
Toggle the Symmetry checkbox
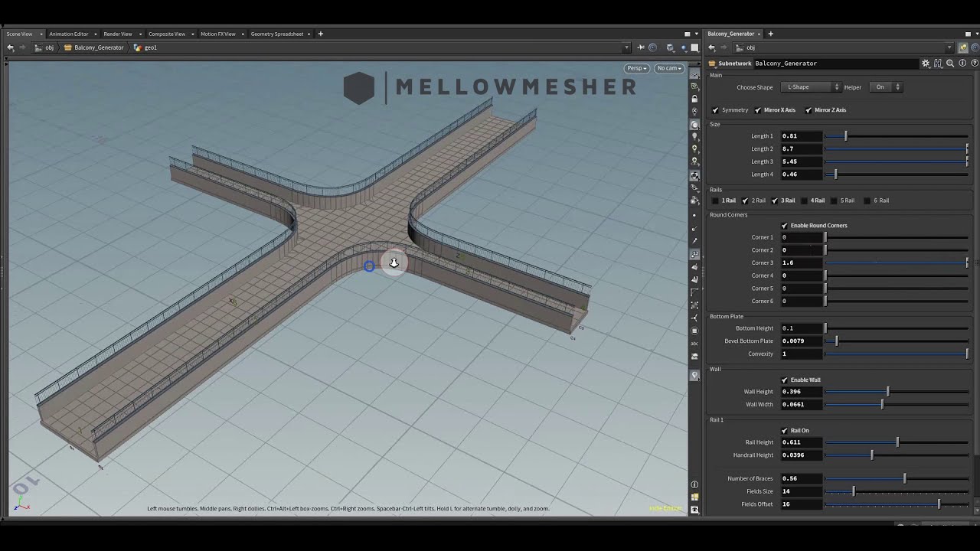coord(716,110)
